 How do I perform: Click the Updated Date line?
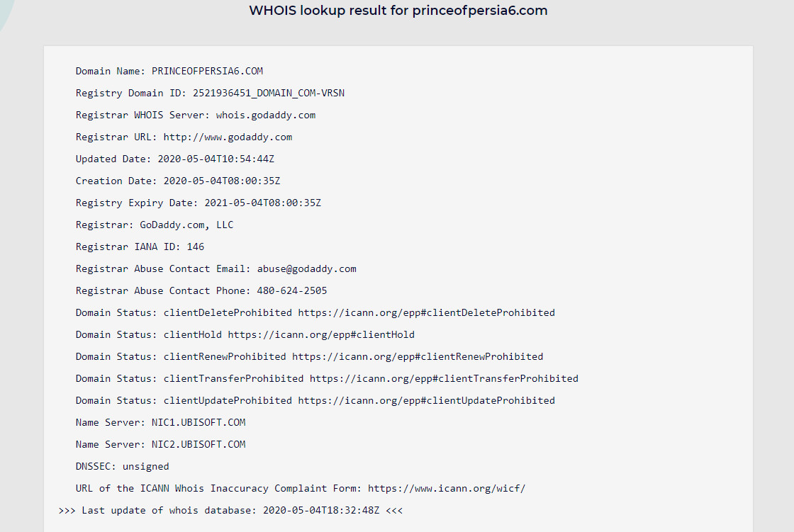click(x=174, y=159)
